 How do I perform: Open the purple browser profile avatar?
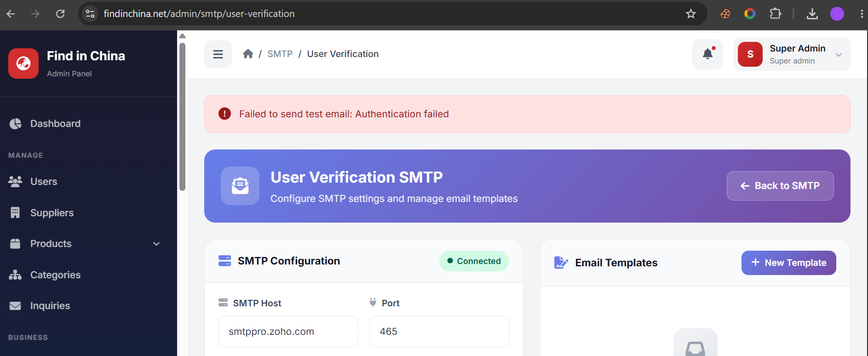(837, 14)
